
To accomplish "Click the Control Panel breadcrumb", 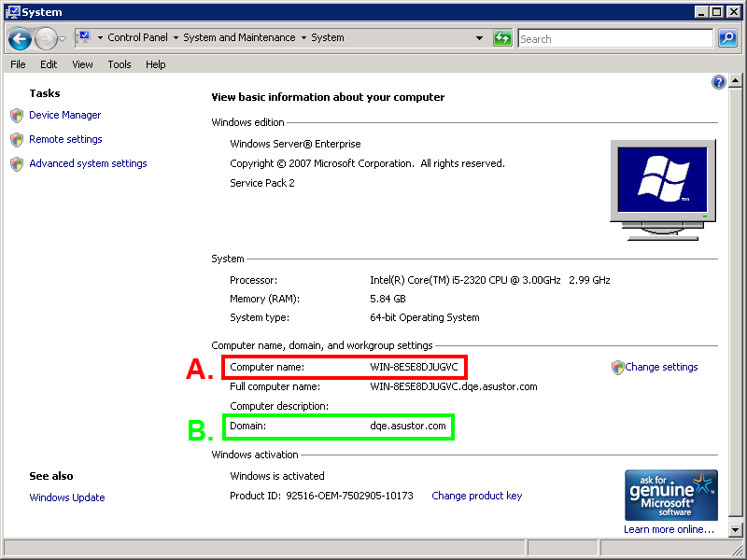I will point(137,37).
